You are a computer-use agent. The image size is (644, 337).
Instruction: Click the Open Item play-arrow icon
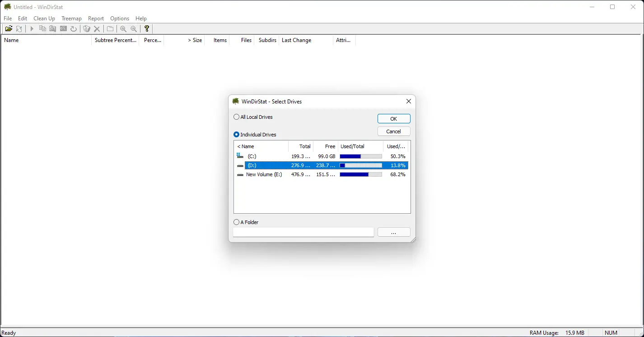32,29
